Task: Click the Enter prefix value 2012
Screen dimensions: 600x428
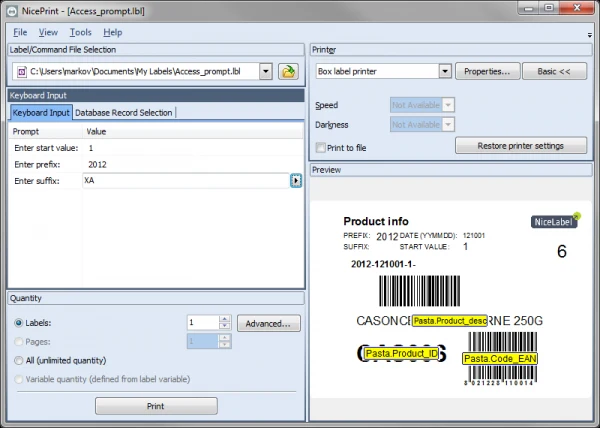Action: click(x=98, y=164)
